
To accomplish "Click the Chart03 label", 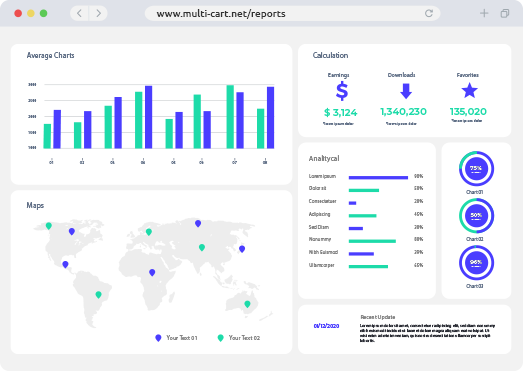I will click(474, 286).
